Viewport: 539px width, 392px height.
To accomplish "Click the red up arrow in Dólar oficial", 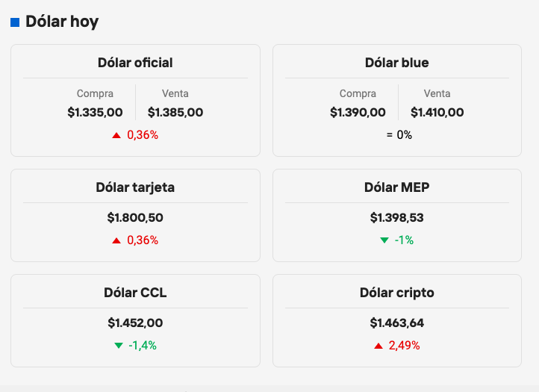I will (116, 135).
